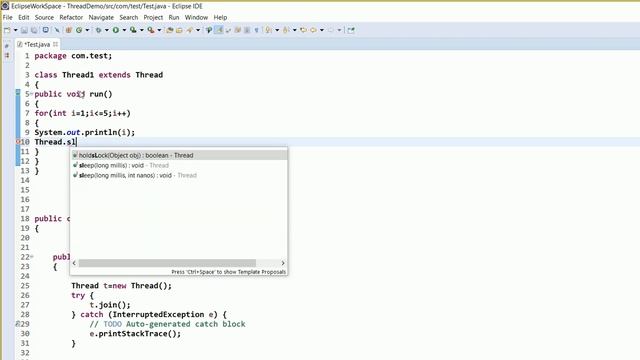
Task: Click the Coverage run icon
Action: tap(133, 30)
